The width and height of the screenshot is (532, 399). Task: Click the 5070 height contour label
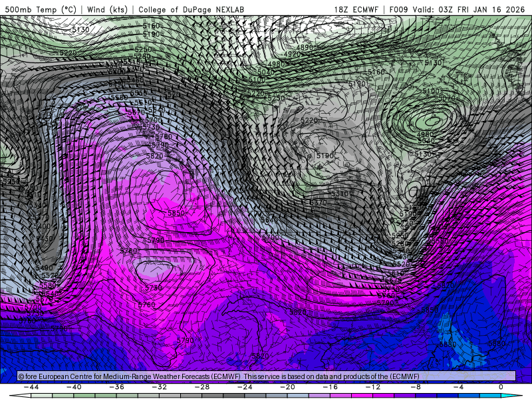pos(447,98)
